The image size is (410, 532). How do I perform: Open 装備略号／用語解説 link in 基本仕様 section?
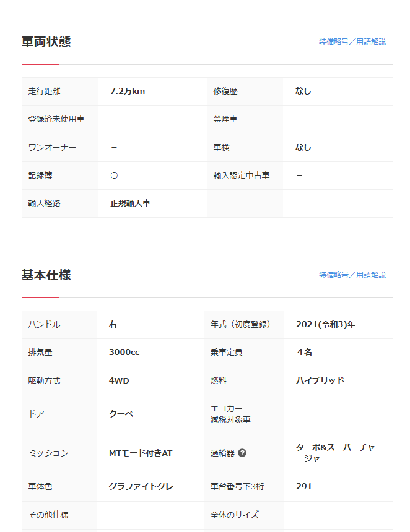click(x=352, y=275)
